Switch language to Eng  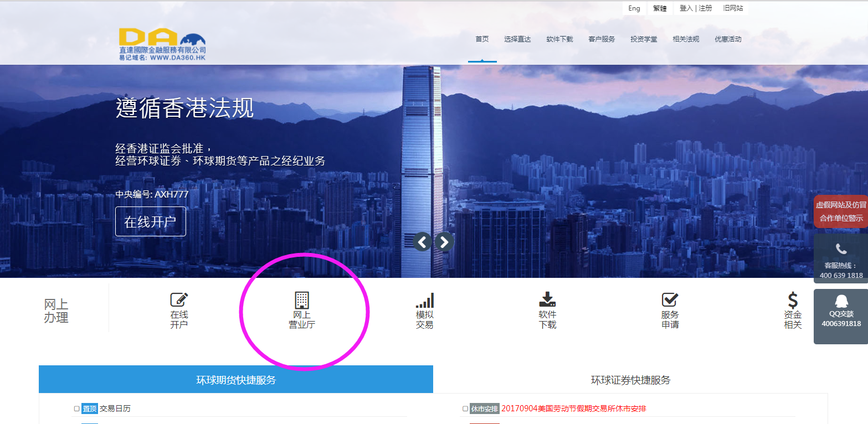pos(634,8)
